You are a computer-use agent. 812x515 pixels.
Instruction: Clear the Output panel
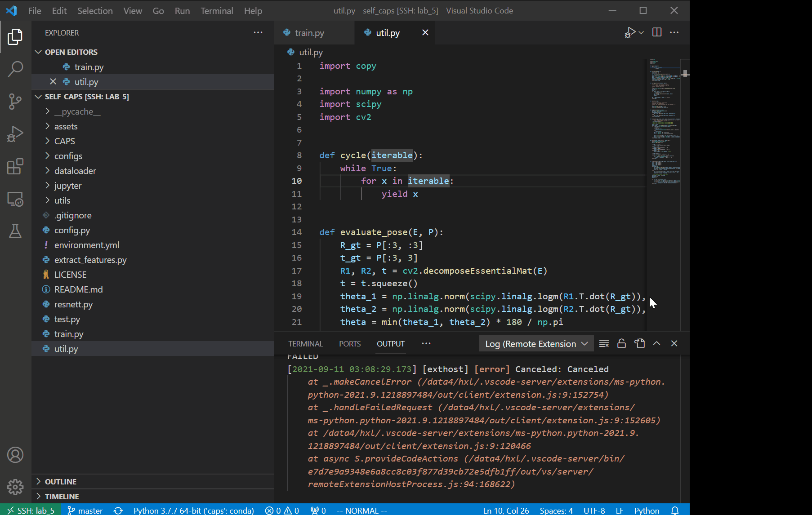click(x=604, y=343)
